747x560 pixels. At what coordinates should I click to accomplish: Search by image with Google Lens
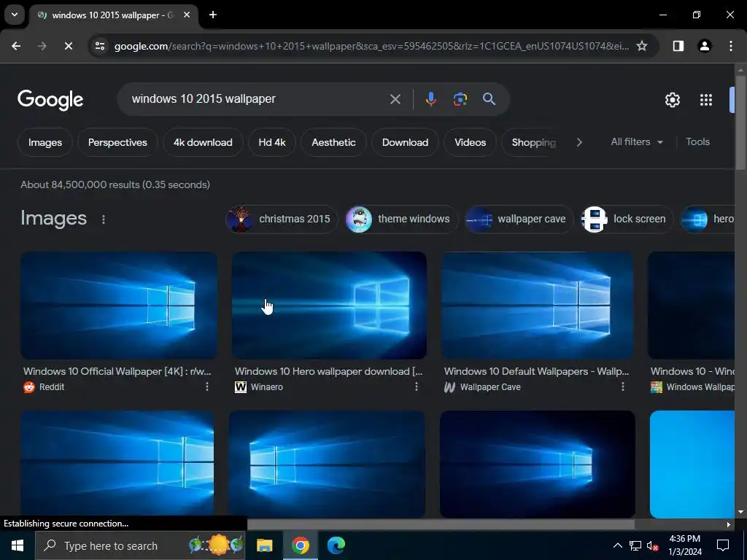(x=460, y=99)
